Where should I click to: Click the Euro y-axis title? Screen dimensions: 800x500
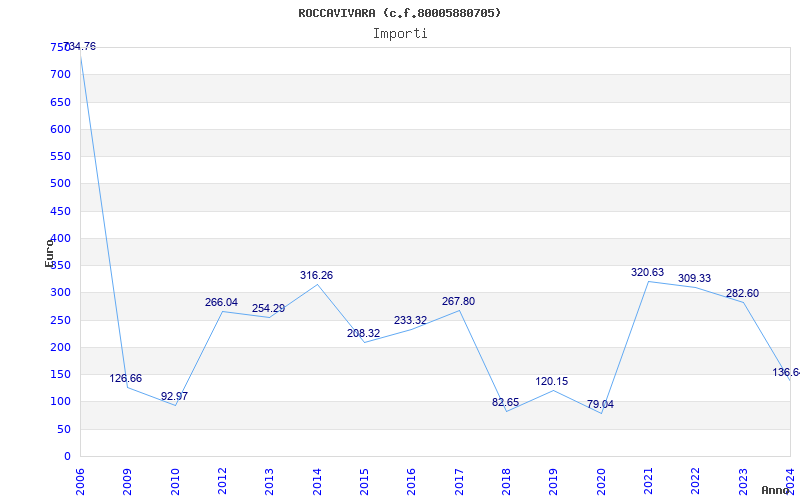(49, 252)
